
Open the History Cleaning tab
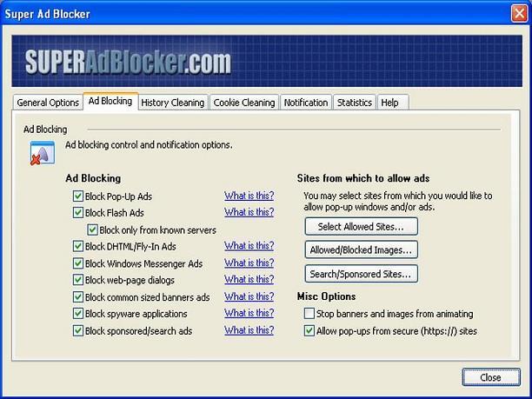pos(173,103)
